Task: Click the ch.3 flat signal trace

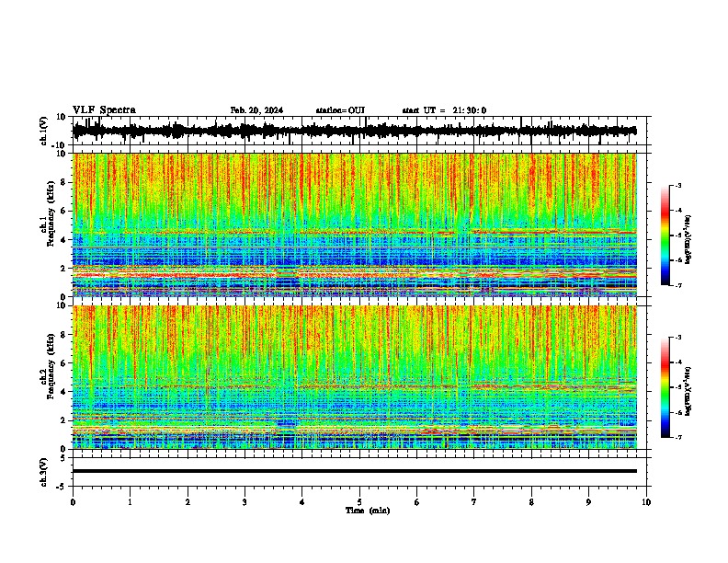Action: click(355, 471)
